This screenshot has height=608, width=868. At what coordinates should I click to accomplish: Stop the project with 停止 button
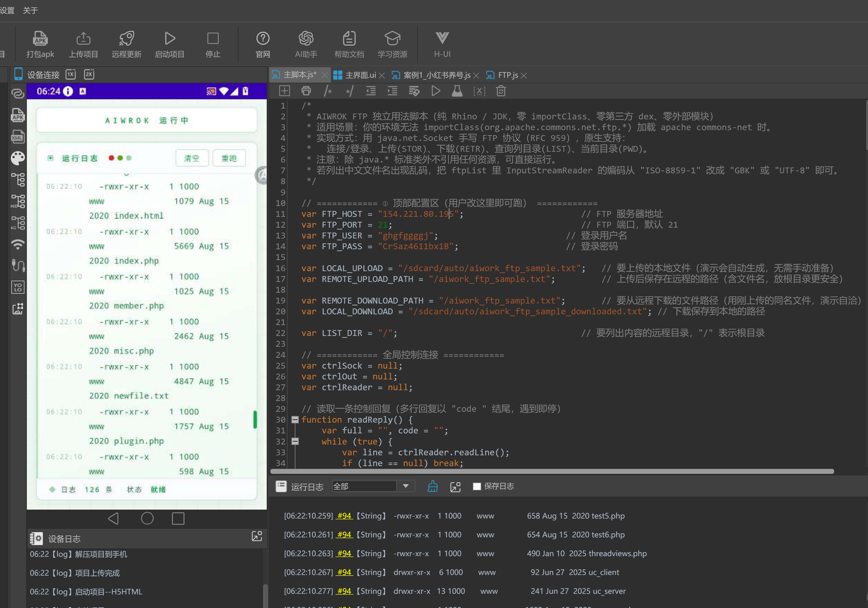213,44
